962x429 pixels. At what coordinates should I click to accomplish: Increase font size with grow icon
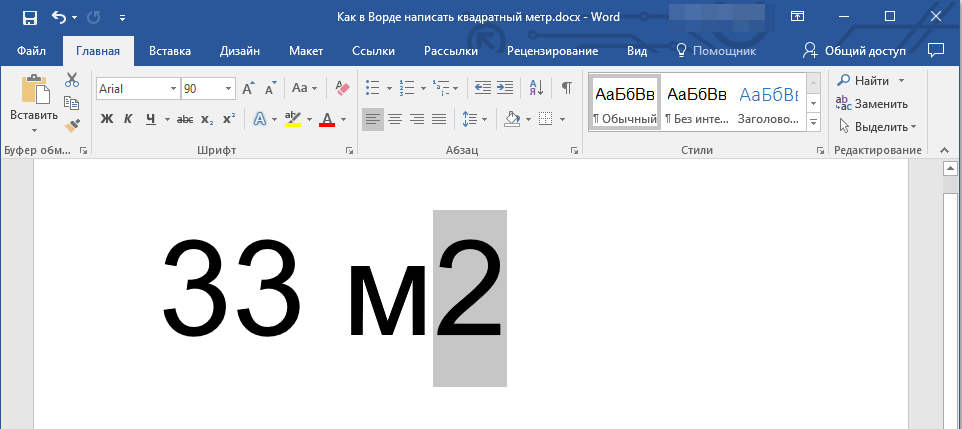[x=248, y=88]
